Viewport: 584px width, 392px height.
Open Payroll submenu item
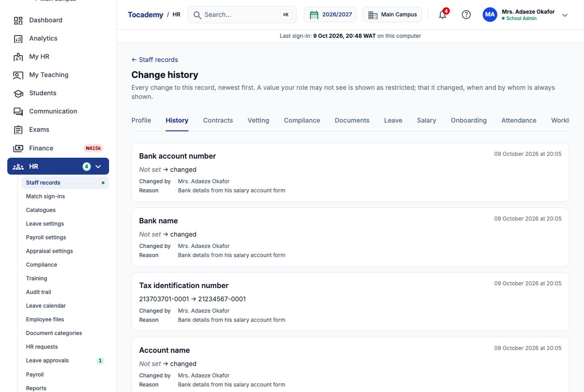pos(65,375)
